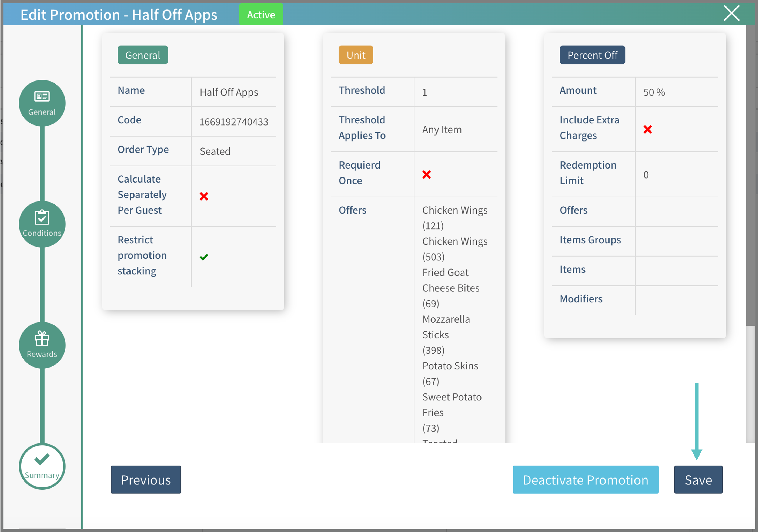
Task: Click the Deactivate Promotion button
Action: click(x=586, y=480)
